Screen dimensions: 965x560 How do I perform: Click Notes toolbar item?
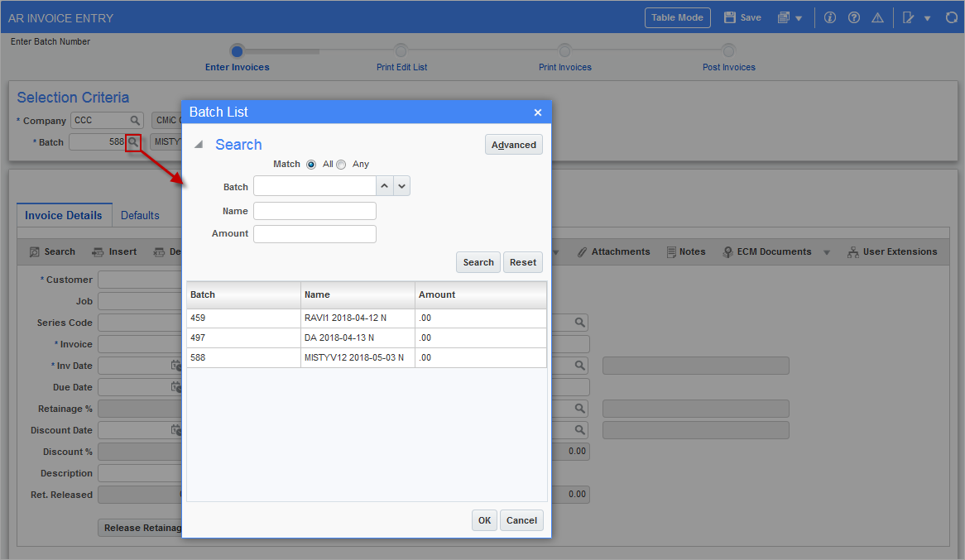(x=686, y=251)
